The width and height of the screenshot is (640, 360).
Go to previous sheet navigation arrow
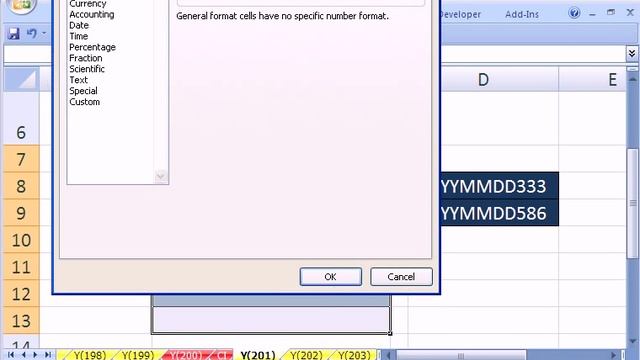(x=24, y=355)
